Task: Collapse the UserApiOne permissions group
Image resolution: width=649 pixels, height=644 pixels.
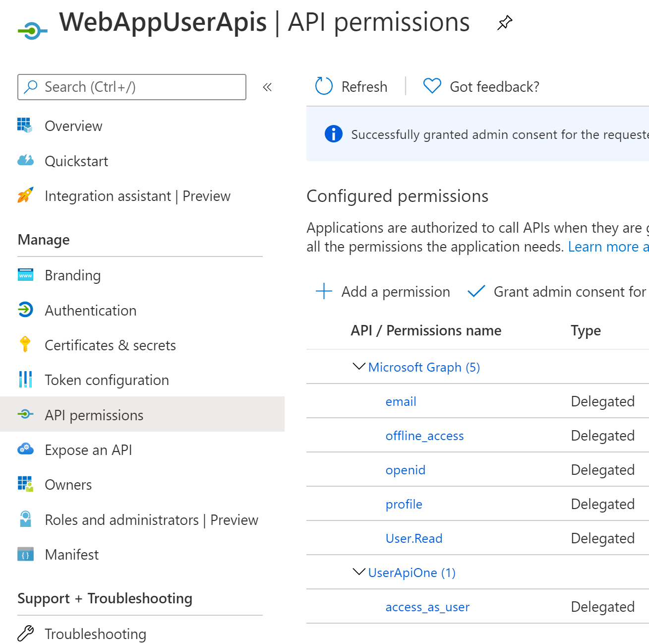Action: click(x=358, y=572)
